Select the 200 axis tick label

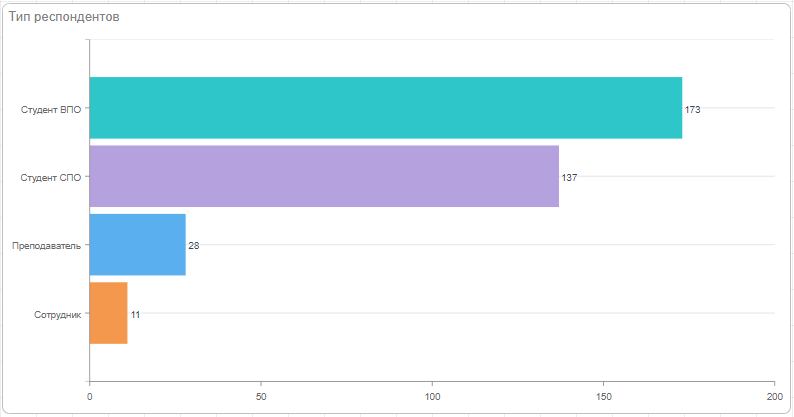point(774,396)
